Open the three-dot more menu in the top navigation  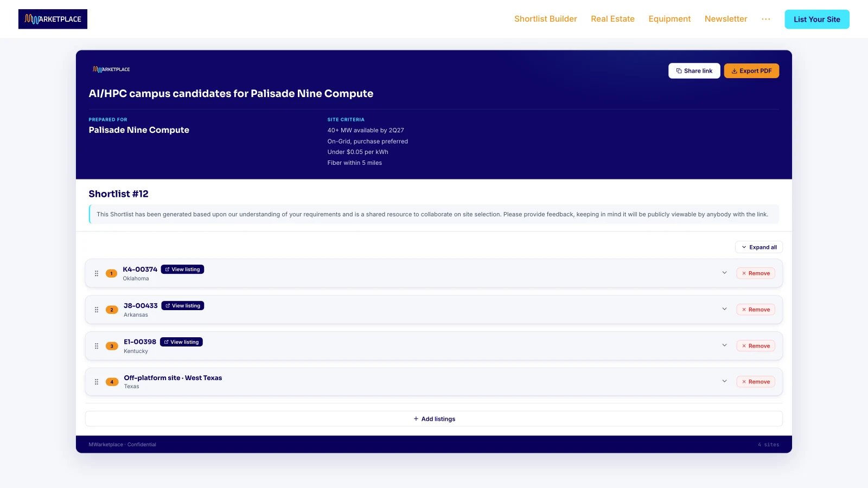pos(765,19)
